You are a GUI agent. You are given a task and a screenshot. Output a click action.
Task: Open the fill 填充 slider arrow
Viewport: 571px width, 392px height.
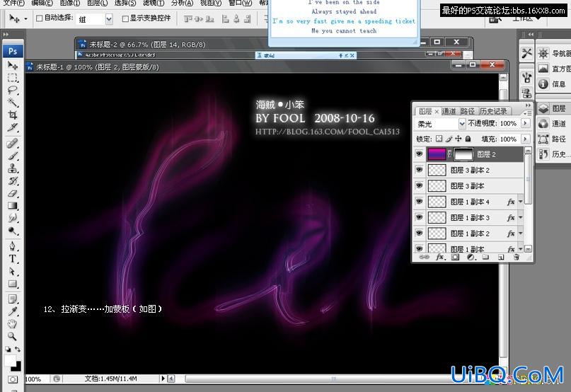(525, 139)
